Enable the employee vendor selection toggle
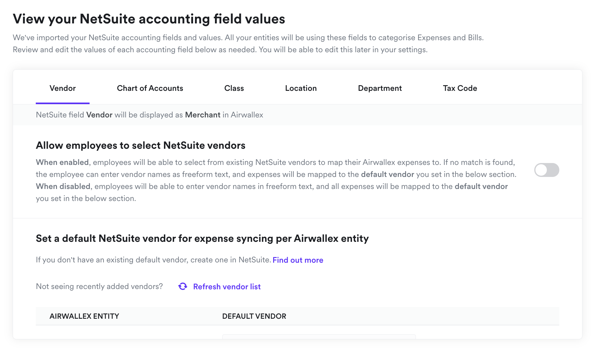The image size is (609, 364). click(547, 170)
